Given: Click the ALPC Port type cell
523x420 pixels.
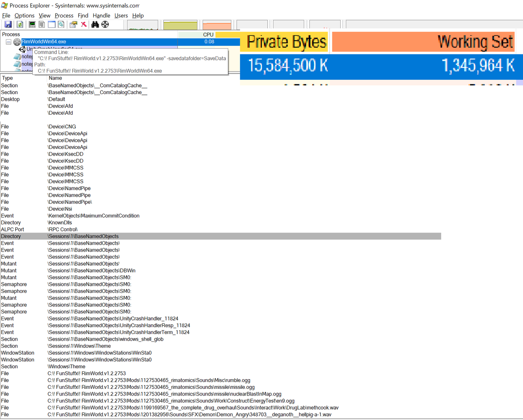Looking at the screenshot, I should (x=12, y=229).
